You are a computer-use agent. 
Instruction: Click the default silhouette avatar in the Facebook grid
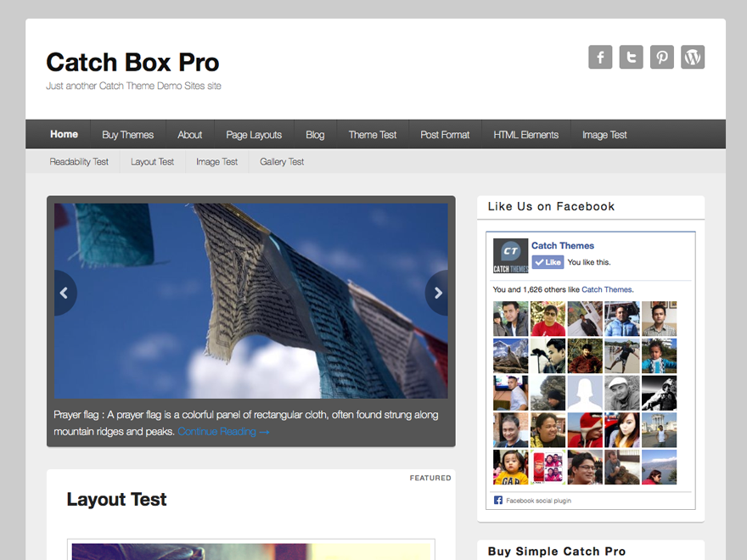[585, 394]
